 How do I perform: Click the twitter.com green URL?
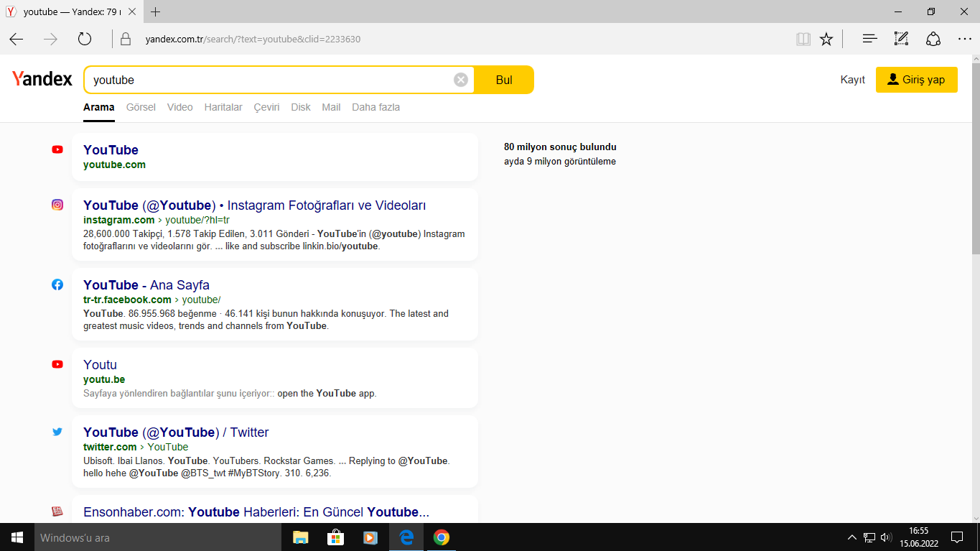point(110,447)
